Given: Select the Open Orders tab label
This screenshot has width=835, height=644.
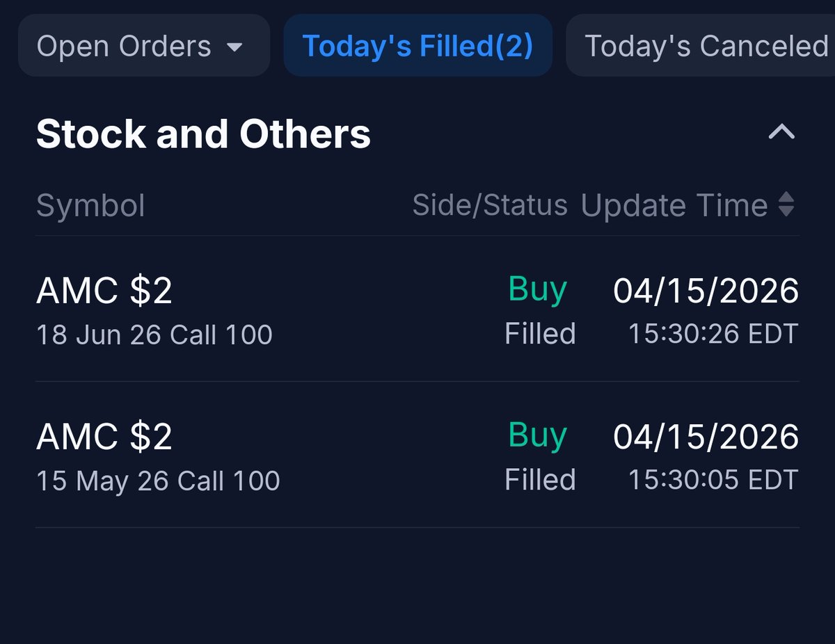Looking at the screenshot, I should point(124,47).
